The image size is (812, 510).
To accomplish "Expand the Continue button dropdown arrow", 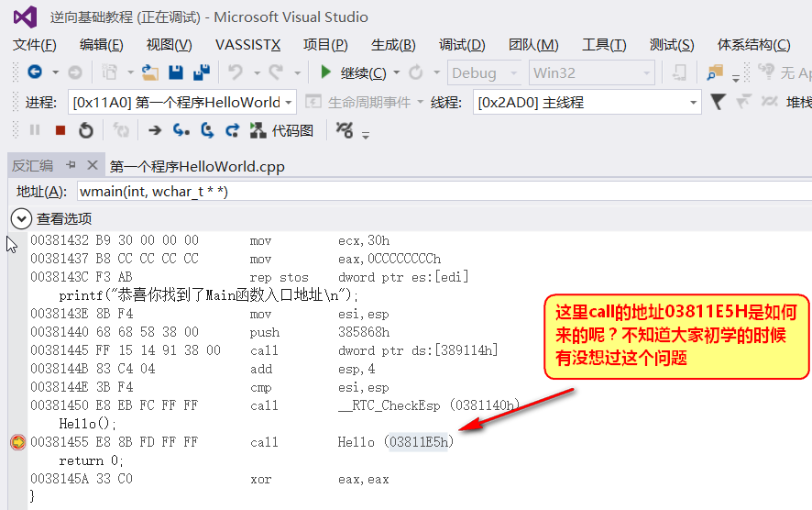I will point(397,72).
